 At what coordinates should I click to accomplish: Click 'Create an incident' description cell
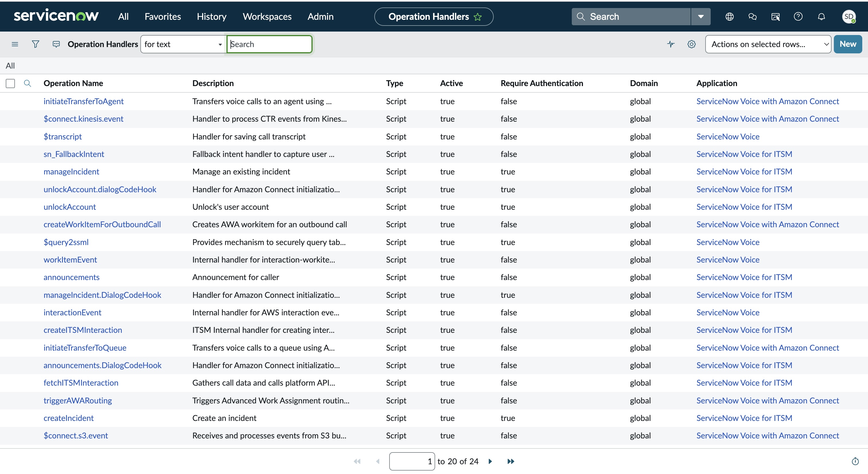pos(224,418)
